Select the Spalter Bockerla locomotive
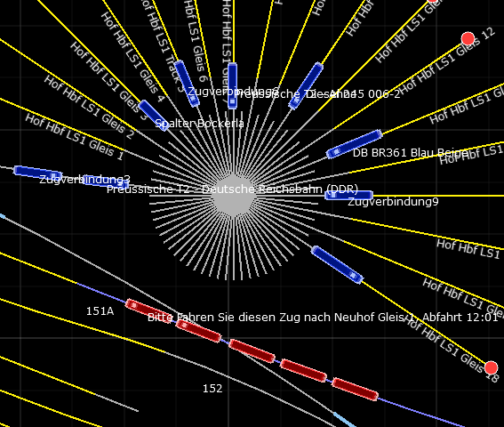 tap(154, 115)
